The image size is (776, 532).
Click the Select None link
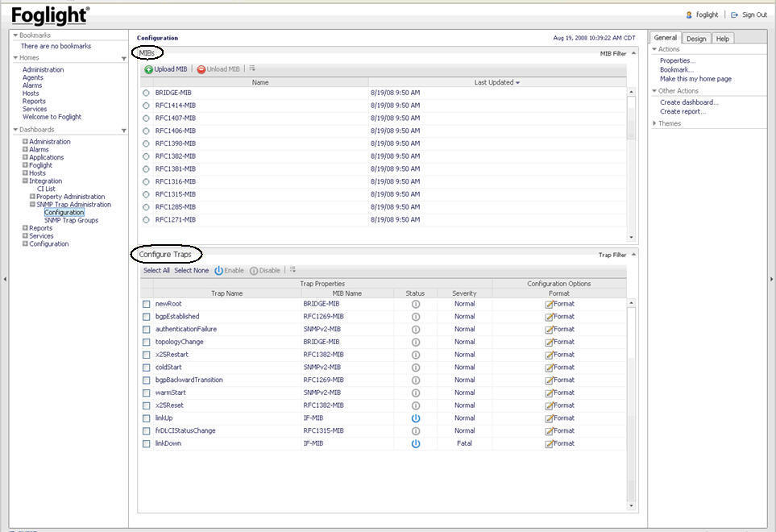pos(192,271)
